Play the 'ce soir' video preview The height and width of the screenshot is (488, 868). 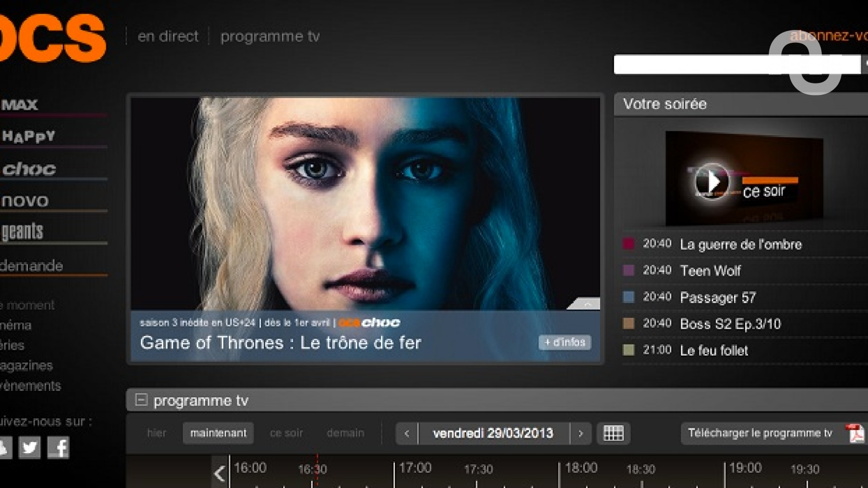(x=712, y=181)
